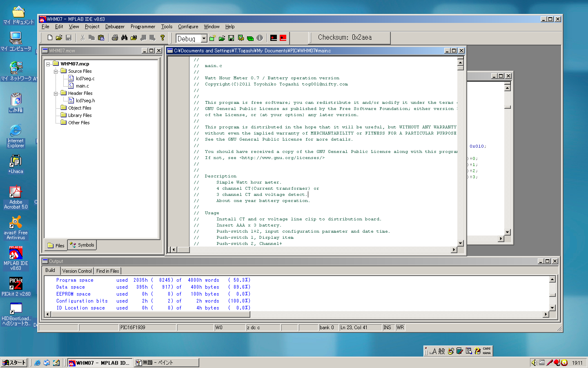Select main.c in the project tree
Viewport: 588px width, 368px height.
82,86
